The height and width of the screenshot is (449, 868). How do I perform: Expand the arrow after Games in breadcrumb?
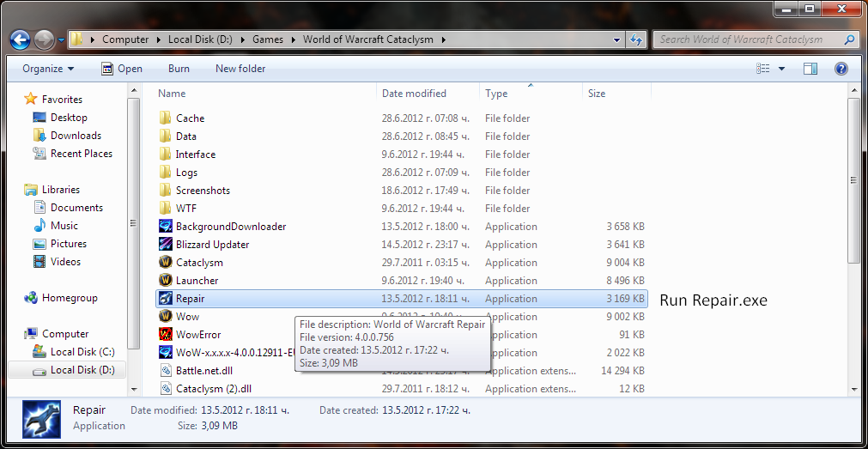coord(293,39)
